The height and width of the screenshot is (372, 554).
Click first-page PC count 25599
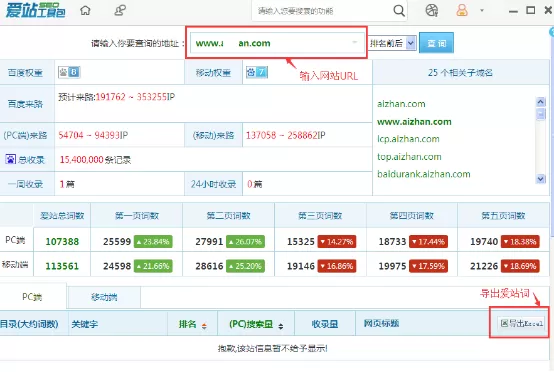(x=117, y=242)
